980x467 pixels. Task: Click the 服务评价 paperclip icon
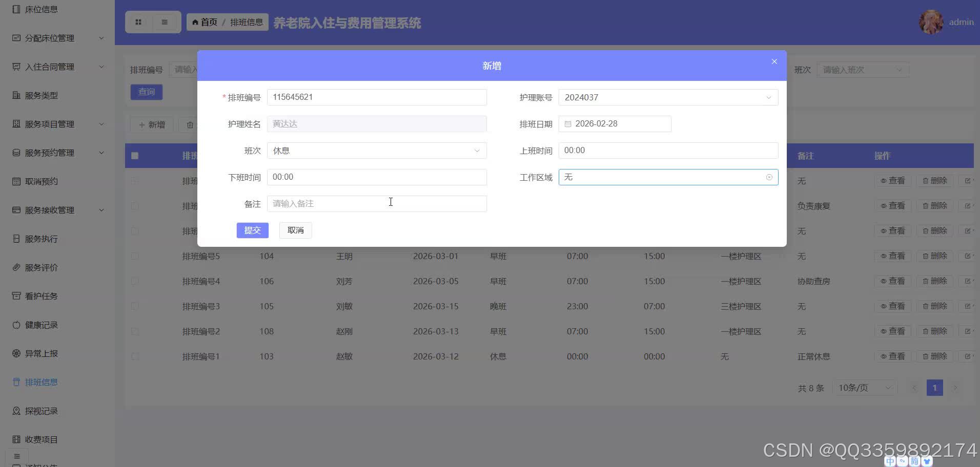pos(16,267)
